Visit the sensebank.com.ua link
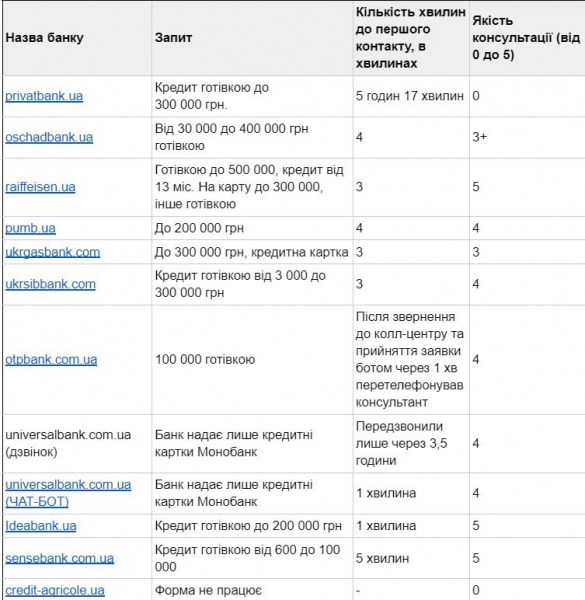 (59, 558)
